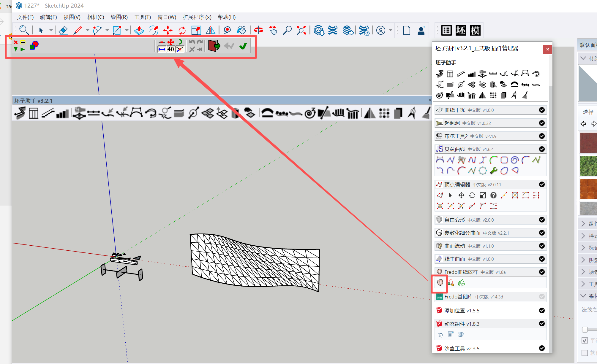Click the Zoom Extents icon

301,30
